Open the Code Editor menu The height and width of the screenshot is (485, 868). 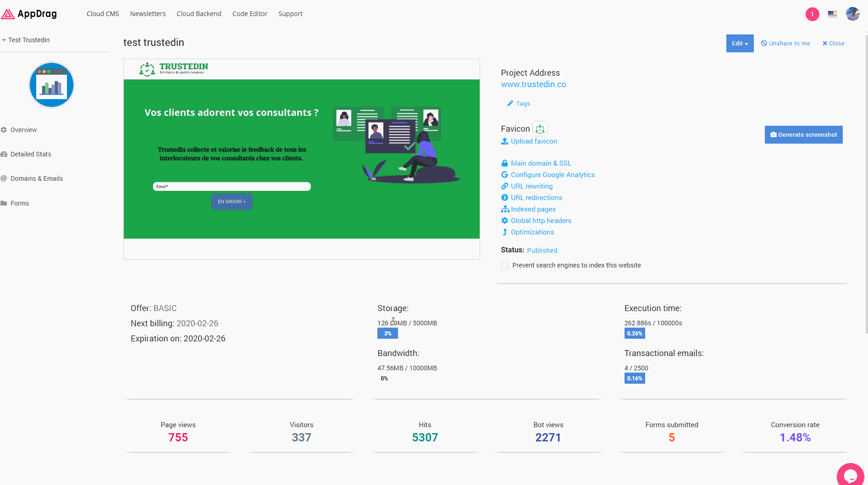coord(249,14)
